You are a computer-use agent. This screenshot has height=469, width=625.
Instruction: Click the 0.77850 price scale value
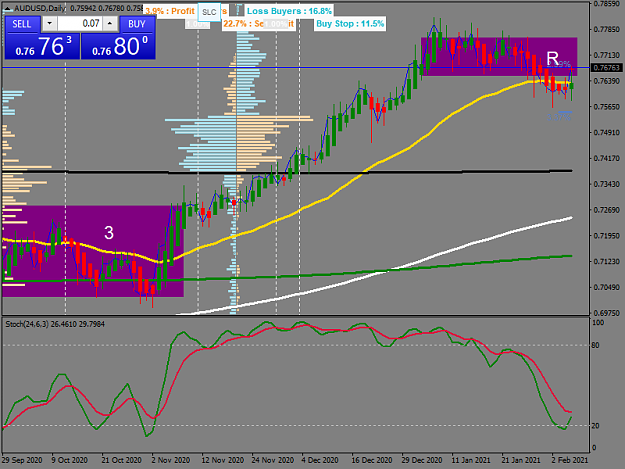(x=607, y=29)
